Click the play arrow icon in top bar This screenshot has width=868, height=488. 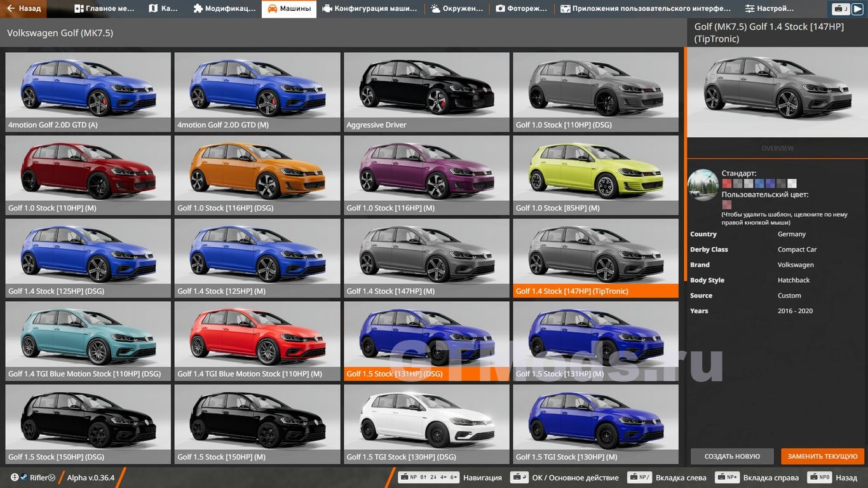tap(857, 9)
